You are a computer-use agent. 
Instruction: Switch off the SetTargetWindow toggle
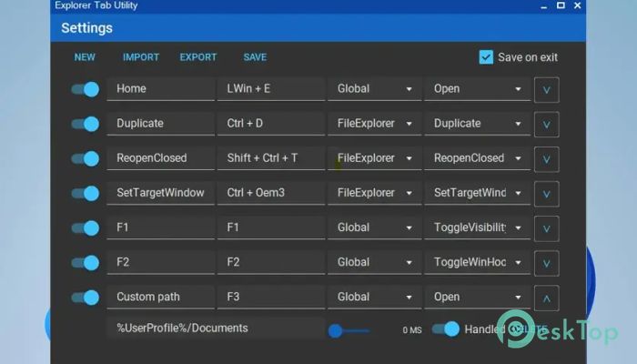86,193
